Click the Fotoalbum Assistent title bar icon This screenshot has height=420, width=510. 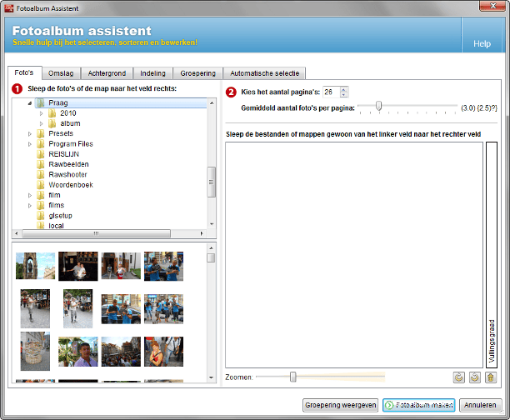point(9,8)
